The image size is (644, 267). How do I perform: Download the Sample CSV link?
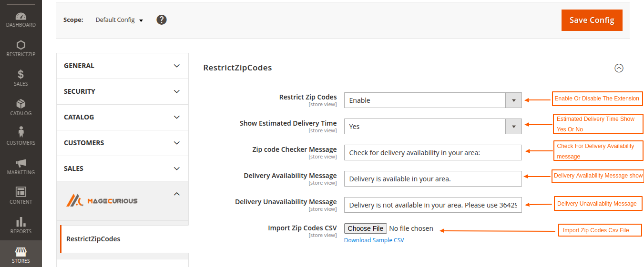[374, 240]
